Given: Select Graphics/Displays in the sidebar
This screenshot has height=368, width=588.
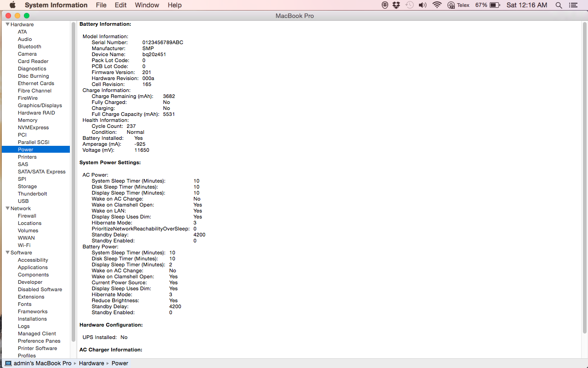Looking at the screenshot, I should (40, 105).
